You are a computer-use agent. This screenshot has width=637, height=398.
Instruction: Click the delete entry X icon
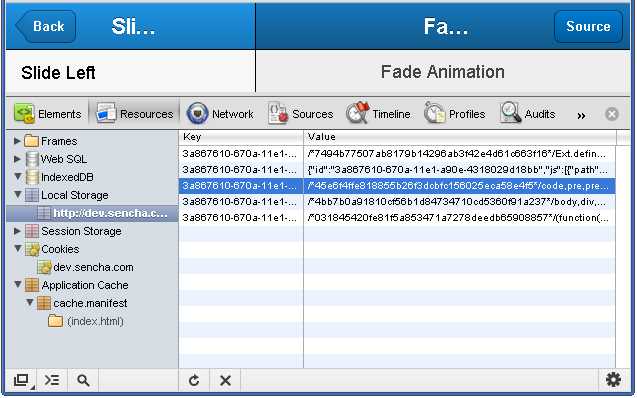click(x=225, y=381)
